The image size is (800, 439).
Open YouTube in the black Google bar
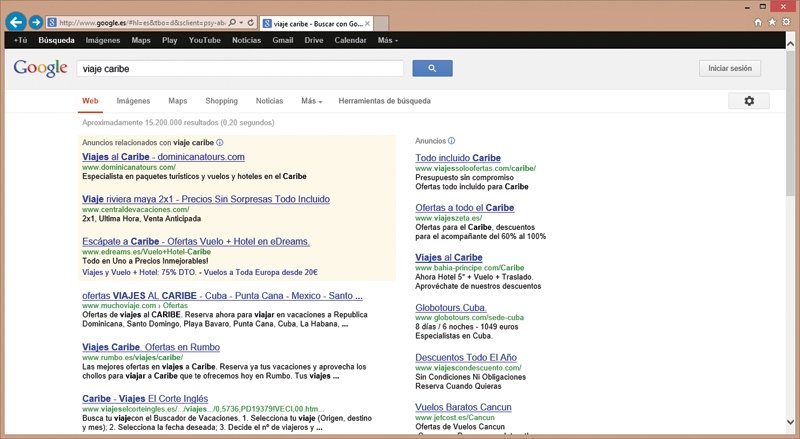pyautogui.click(x=205, y=40)
